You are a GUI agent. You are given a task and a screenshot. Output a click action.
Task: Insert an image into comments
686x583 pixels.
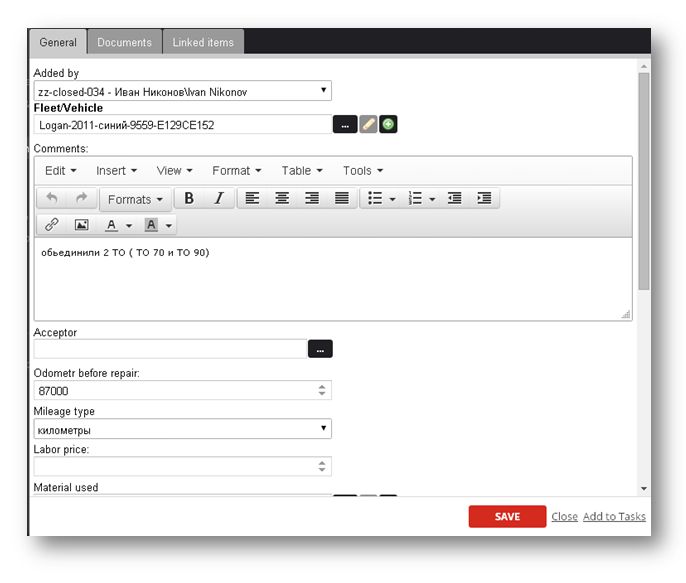click(82, 225)
